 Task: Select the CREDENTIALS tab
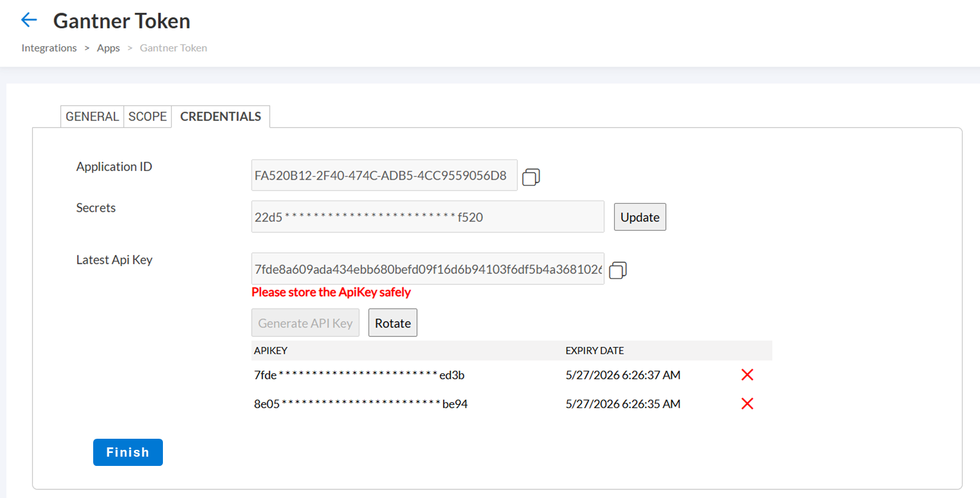point(220,117)
